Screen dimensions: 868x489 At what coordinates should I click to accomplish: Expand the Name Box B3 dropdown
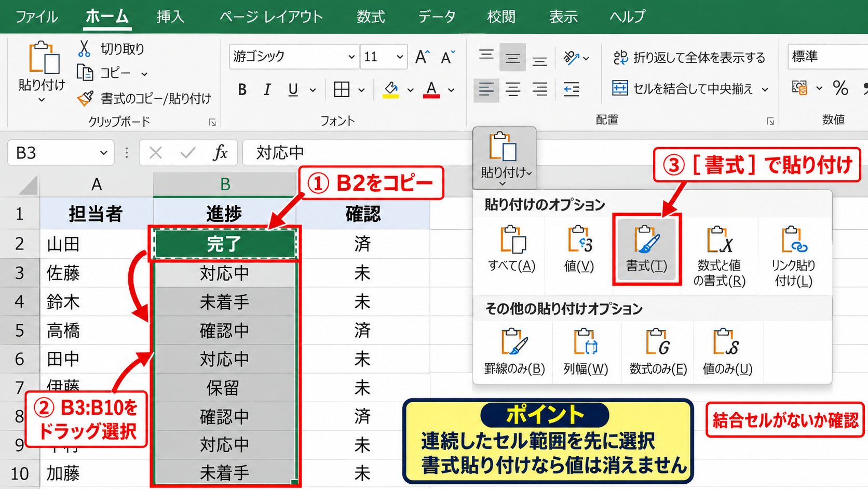pos(103,153)
